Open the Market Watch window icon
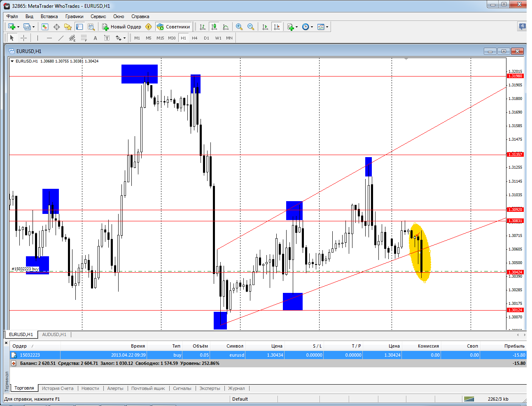This screenshot has height=406, width=532. tap(45, 27)
